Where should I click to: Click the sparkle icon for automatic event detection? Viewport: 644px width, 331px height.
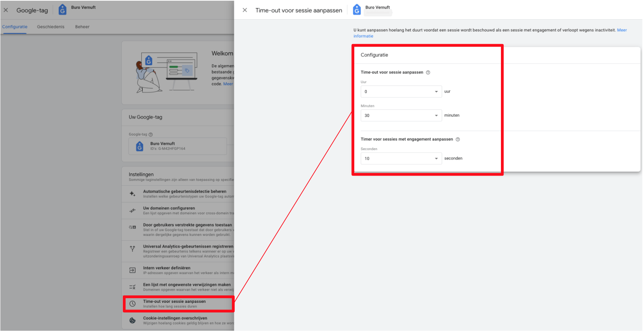pos(132,194)
